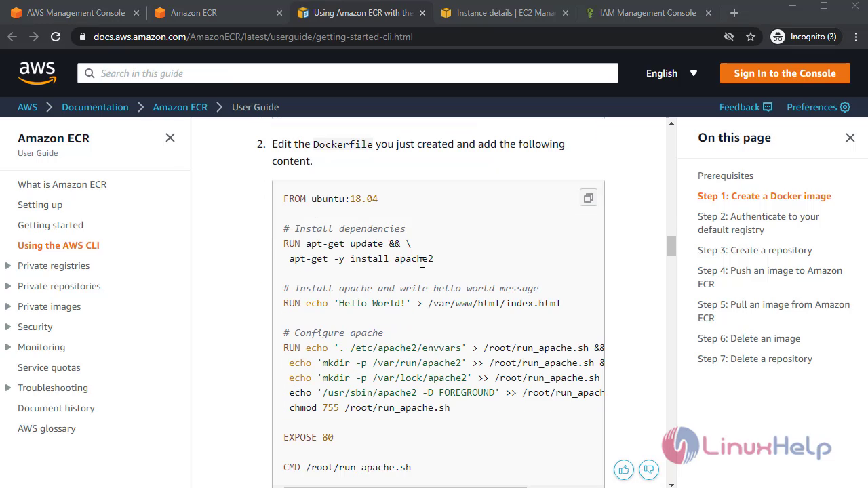
Task: Jump to Step 6: Delete an image
Action: pos(749,338)
